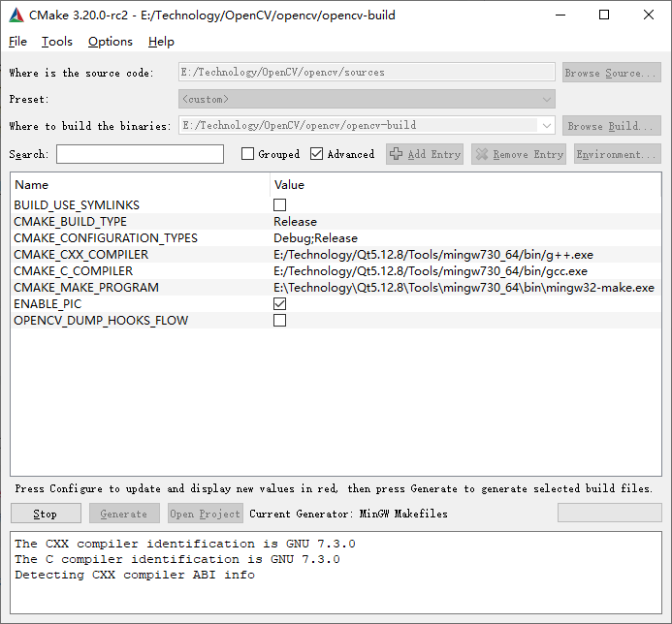Click the Current Generator MinGW Makefiles label
672x624 pixels.
coord(348,514)
